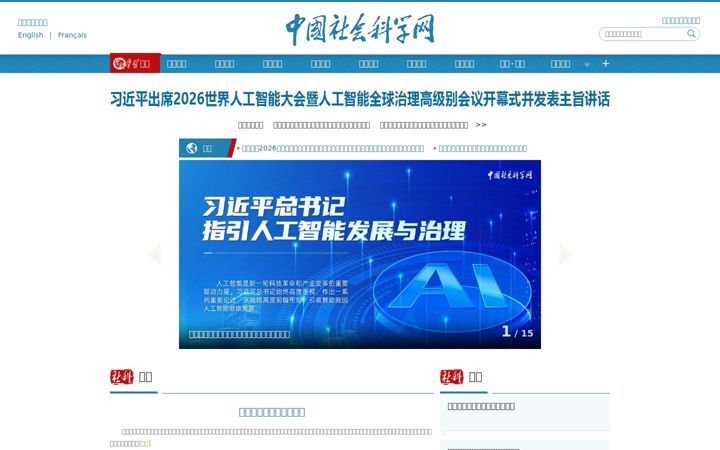
Task: Go to next carousel slide arrow
Action: coord(564,254)
